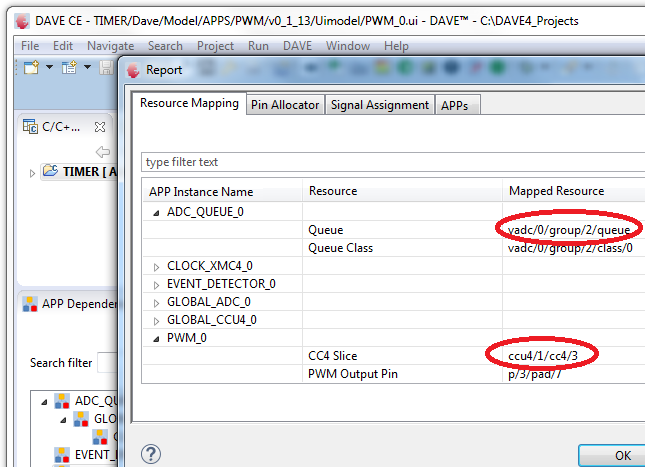645x467 pixels.
Task: Expand the EVENT_DETECTOR_0 row
Action: (x=156, y=285)
